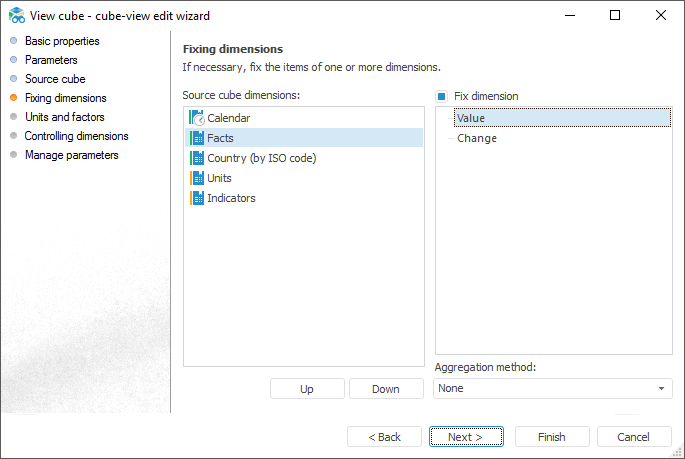The image size is (685, 459).
Task: Click the Indicators dimension icon
Action: click(197, 198)
